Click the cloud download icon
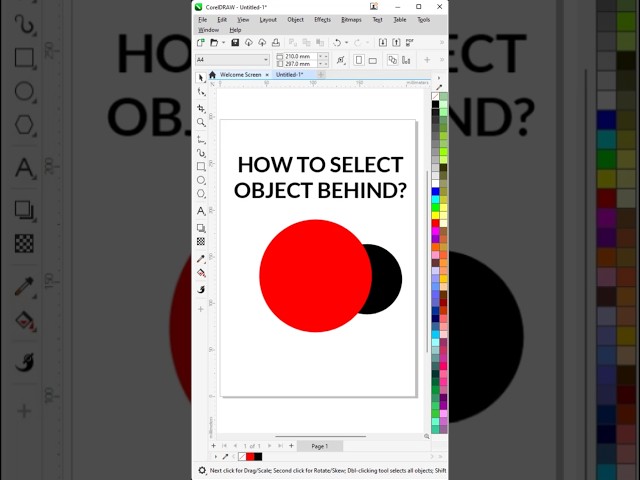 click(x=249, y=42)
